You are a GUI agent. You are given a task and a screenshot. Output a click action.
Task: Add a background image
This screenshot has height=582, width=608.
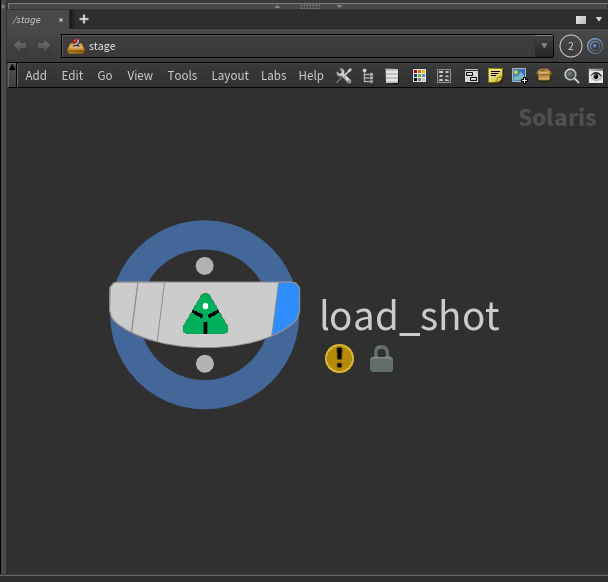519,76
